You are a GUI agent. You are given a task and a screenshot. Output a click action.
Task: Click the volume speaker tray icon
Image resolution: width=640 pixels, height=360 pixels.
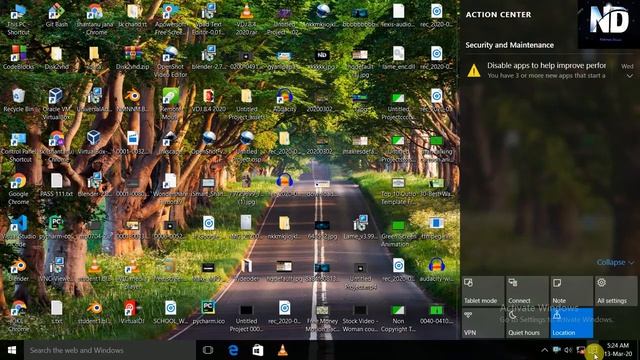click(568, 350)
